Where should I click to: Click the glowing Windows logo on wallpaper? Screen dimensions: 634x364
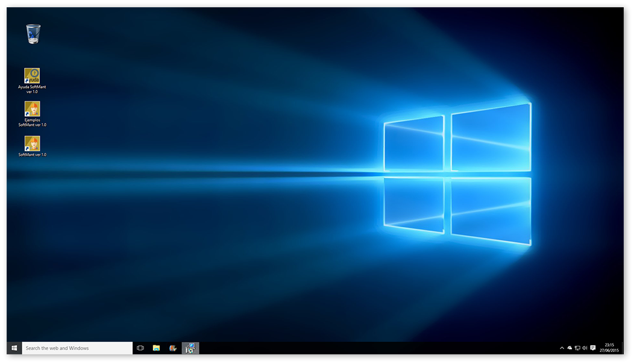click(457, 174)
